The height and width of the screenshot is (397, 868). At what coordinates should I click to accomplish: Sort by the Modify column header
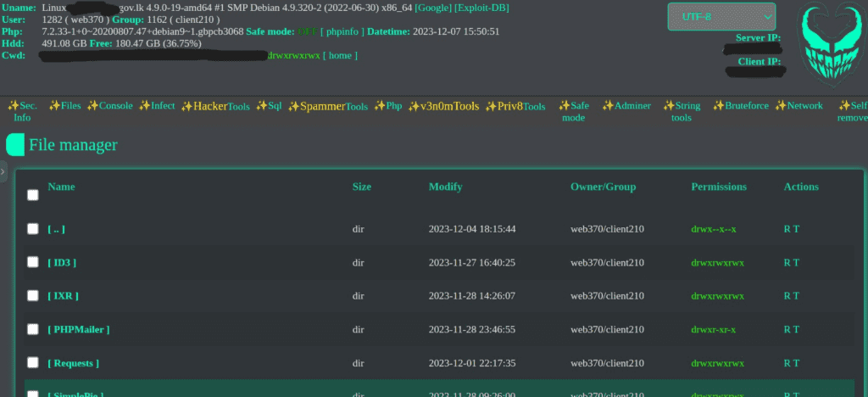[x=445, y=187]
